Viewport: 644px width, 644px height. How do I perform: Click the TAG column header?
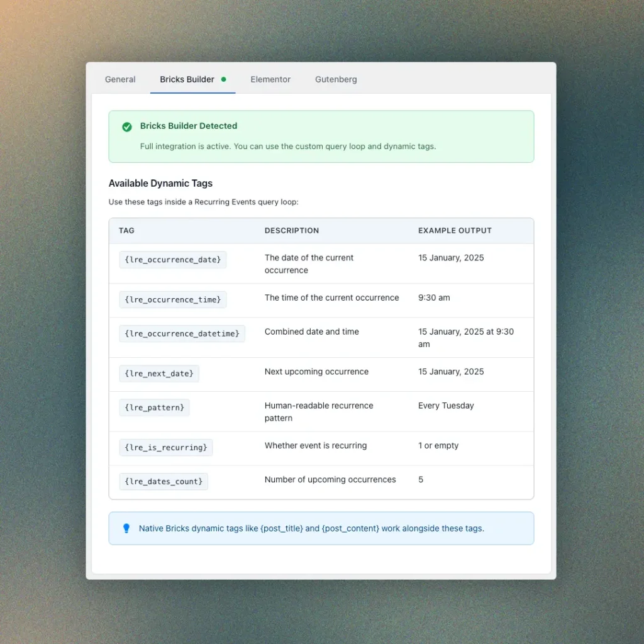(126, 230)
